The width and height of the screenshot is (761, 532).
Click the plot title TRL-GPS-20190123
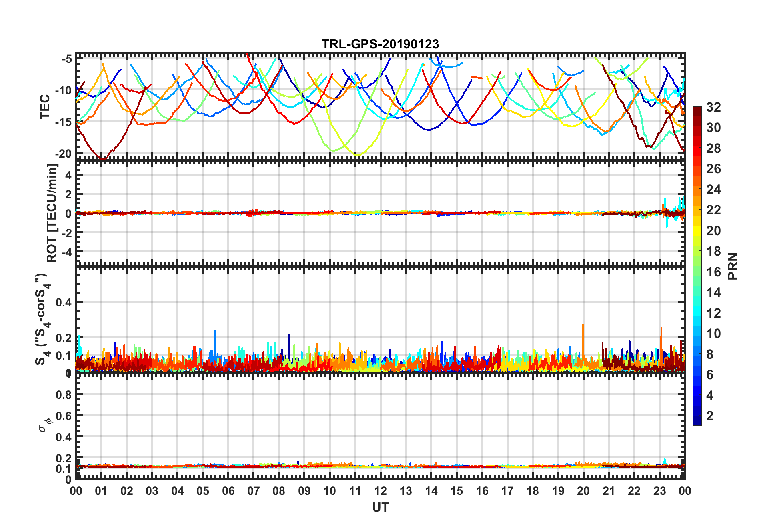[x=380, y=44]
